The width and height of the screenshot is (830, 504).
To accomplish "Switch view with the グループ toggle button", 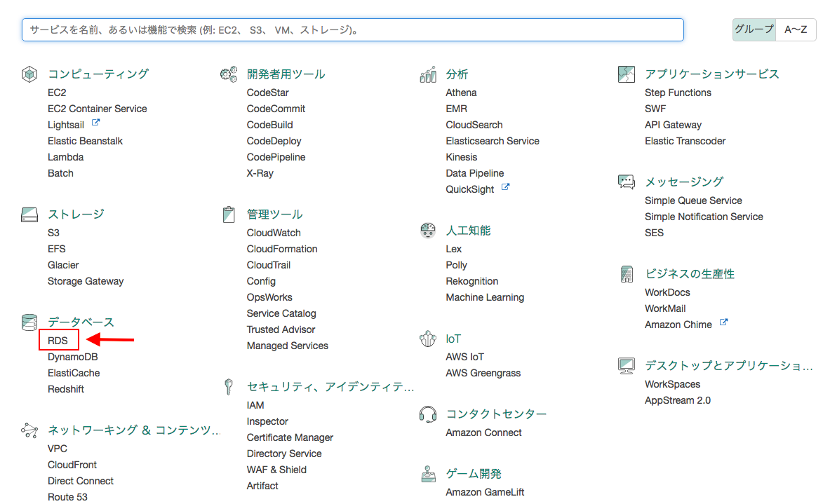I will point(754,29).
